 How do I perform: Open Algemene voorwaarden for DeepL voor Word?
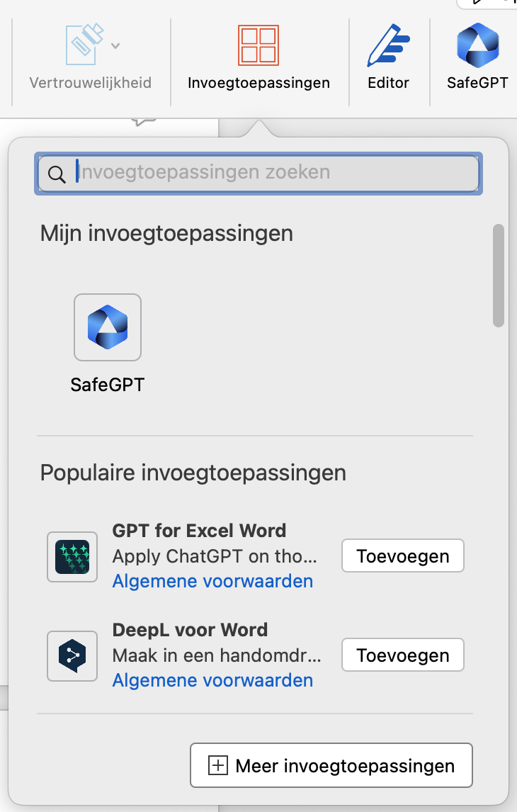coord(212,680)
